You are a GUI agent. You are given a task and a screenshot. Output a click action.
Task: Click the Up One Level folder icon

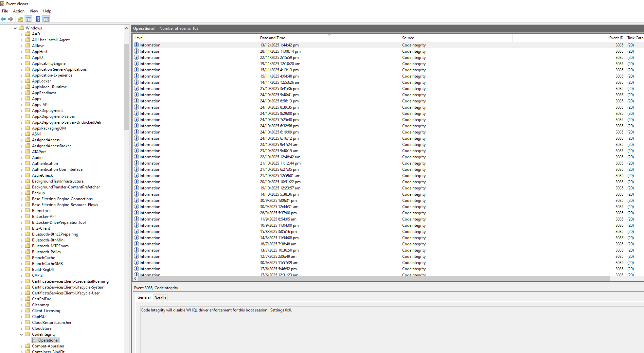(x=21, y=19)
